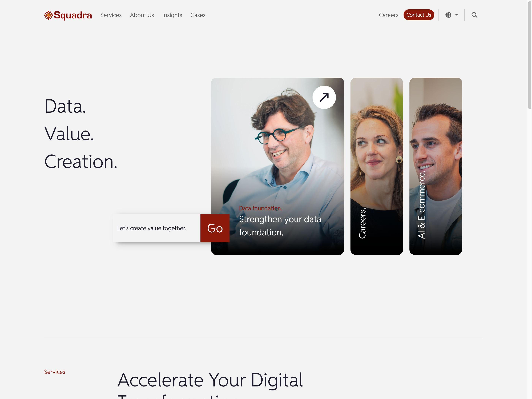Click the red Services section label
The width and height of the screenshot is (532, 399).
click(55, 372)
